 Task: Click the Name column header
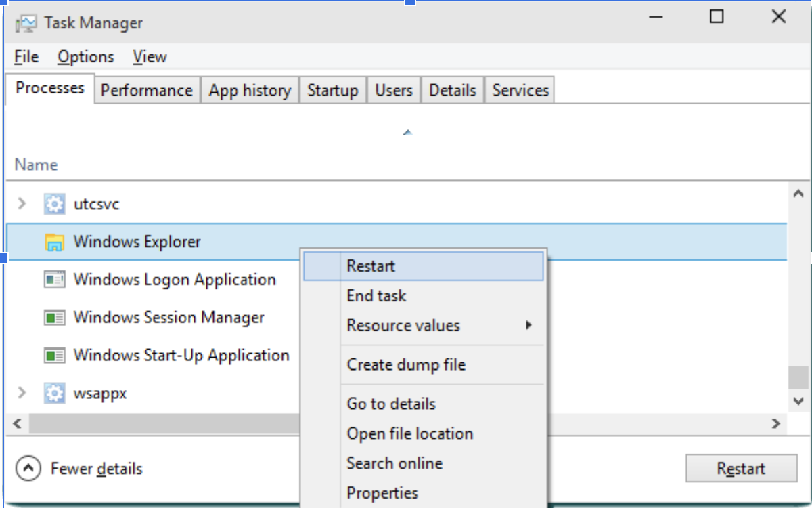pos(35,165)
